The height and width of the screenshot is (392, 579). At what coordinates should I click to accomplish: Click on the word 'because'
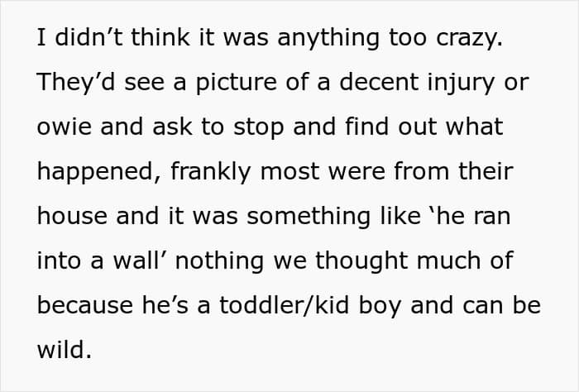85,306
